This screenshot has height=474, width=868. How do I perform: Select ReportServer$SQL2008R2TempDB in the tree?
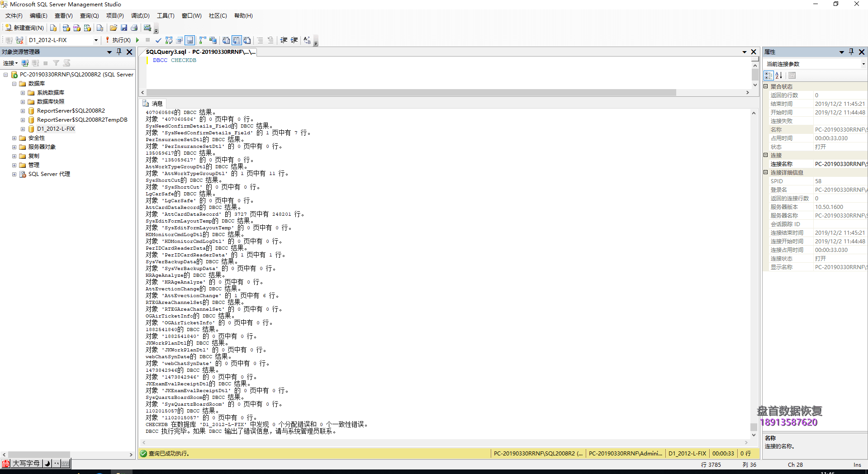point(82,120)
